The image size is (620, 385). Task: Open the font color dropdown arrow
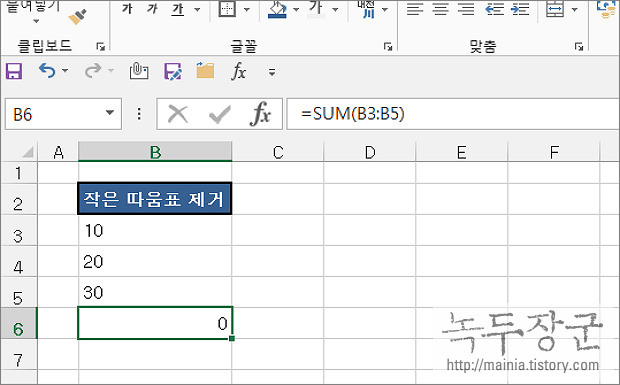coord(335,9)
